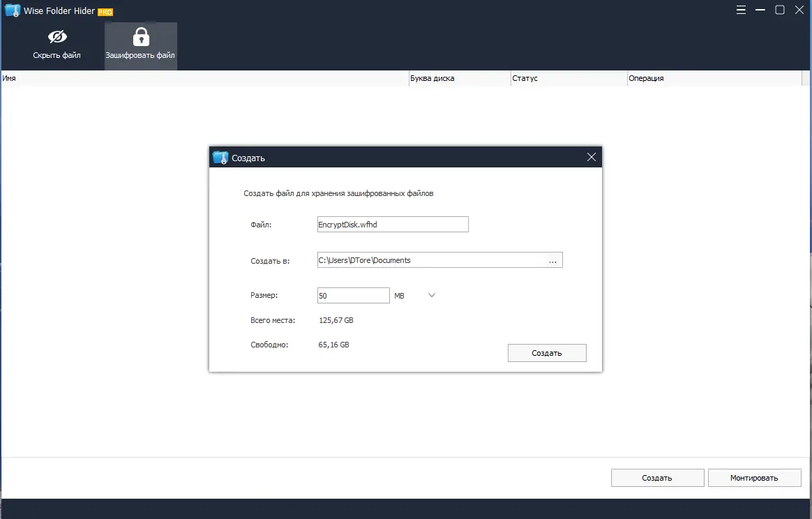
Task: Click Создать button inside the dialog
Action: click(x=547, y=353)
